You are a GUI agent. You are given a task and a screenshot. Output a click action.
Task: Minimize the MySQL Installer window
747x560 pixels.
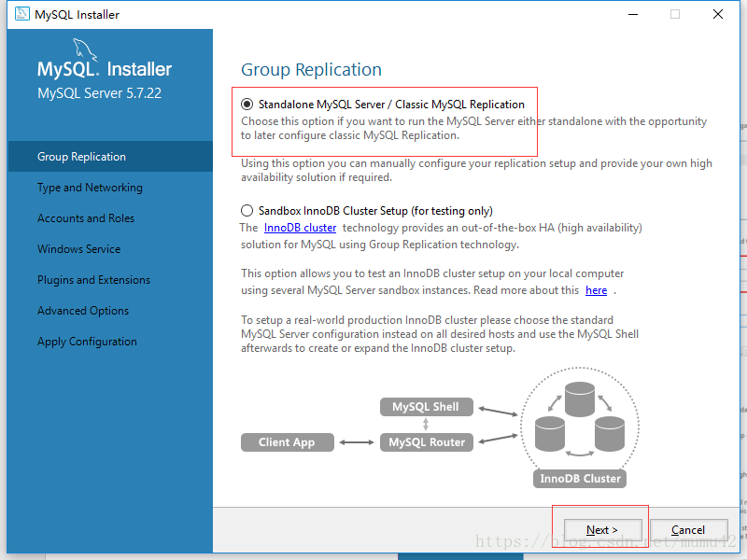pos(633,14)
